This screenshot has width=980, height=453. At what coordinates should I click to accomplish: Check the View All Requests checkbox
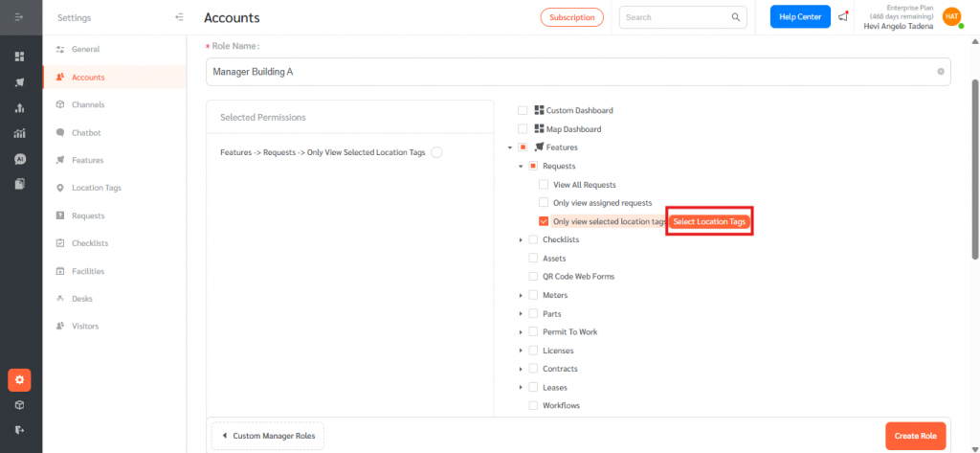tap(544, 184)
